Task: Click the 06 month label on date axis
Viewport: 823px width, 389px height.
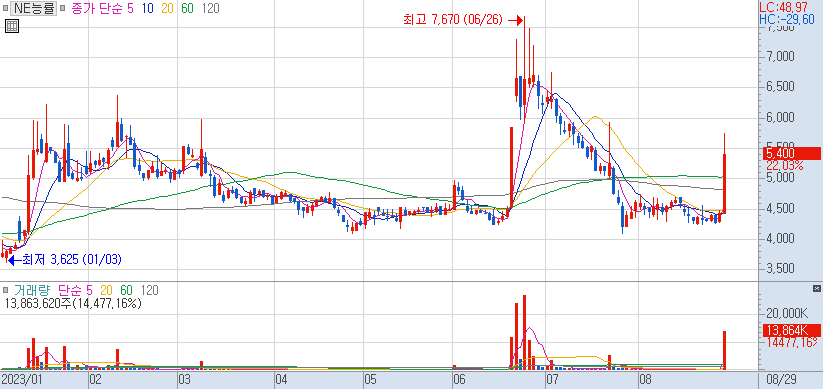Action: (459, 379)
